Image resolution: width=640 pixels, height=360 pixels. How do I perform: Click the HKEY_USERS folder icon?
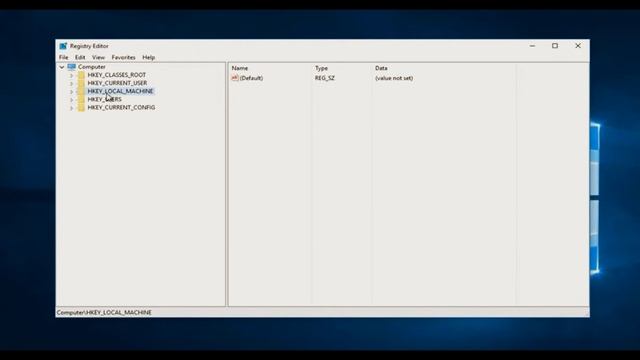point(81,99)
